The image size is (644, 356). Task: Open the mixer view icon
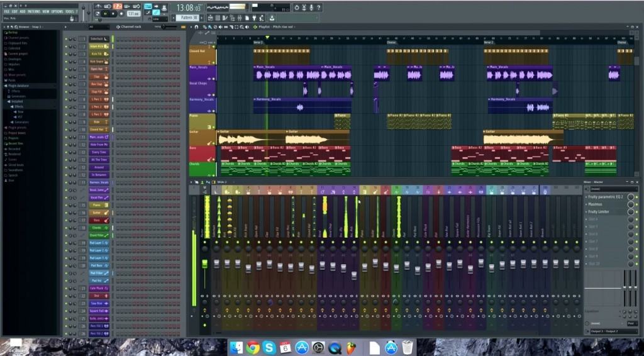pos(240,18)
